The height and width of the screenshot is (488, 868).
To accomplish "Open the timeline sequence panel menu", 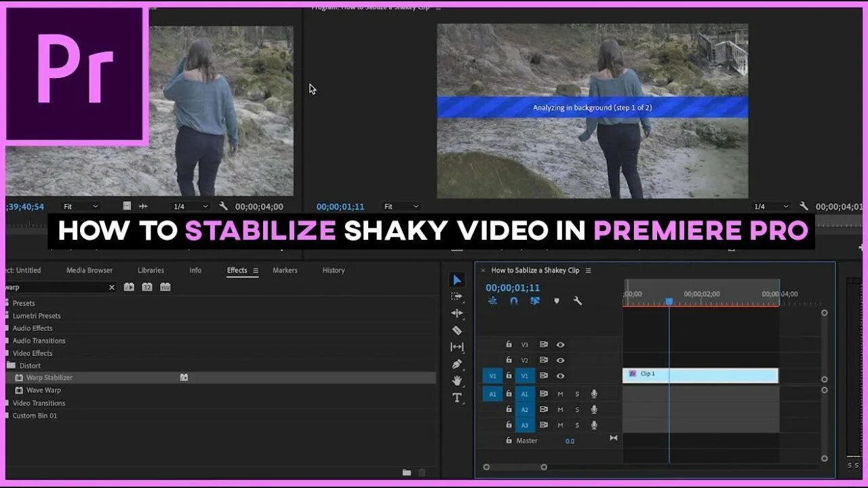I will 588,270.
